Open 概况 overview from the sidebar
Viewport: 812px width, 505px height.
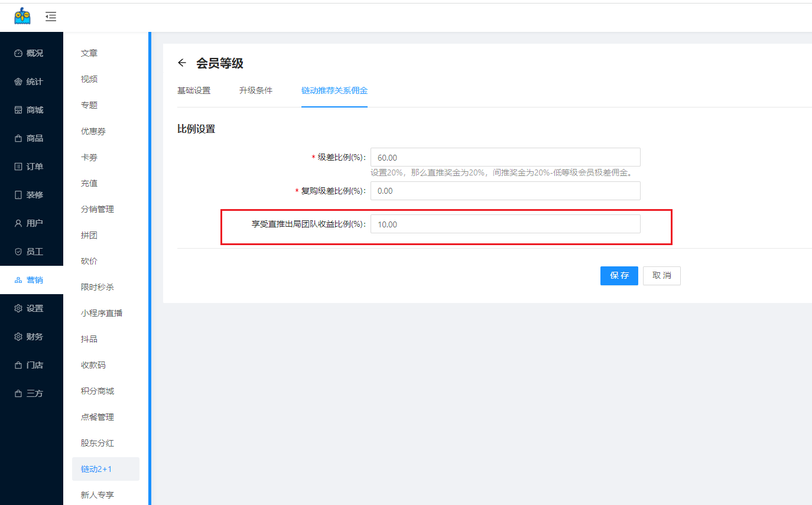click(x=31, y=53)
